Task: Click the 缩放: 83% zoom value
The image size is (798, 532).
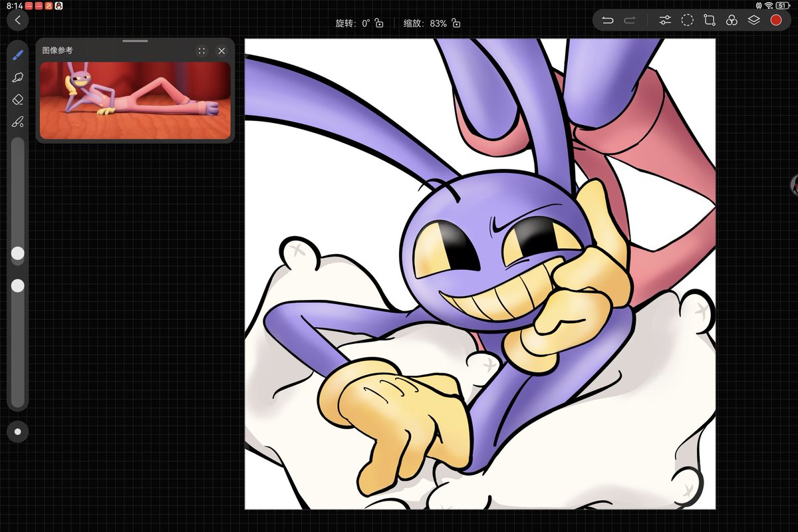Action: pos(425,23)
